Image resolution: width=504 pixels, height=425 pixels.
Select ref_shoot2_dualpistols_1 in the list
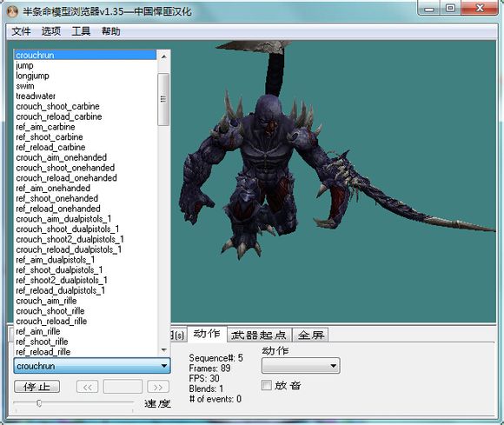click(85, 281)
